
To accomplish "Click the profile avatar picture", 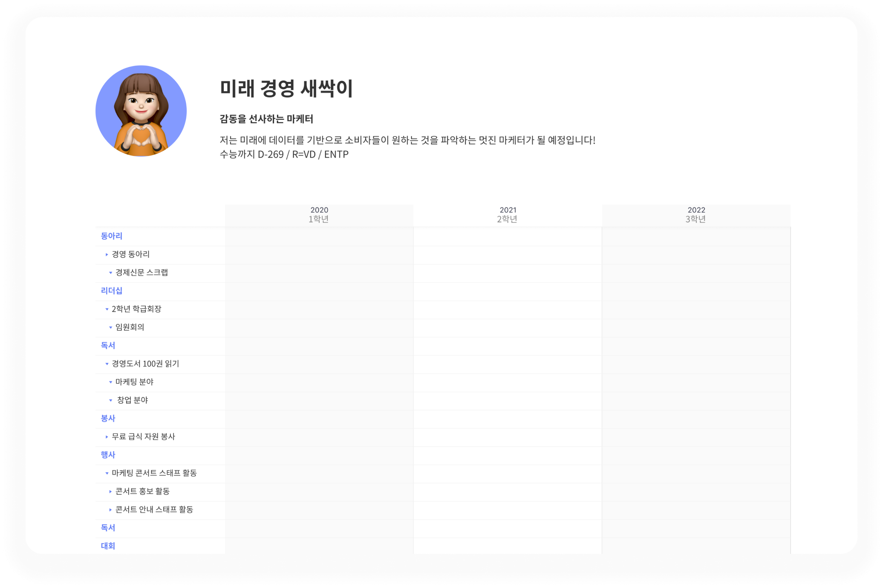I will click(141, 111).
